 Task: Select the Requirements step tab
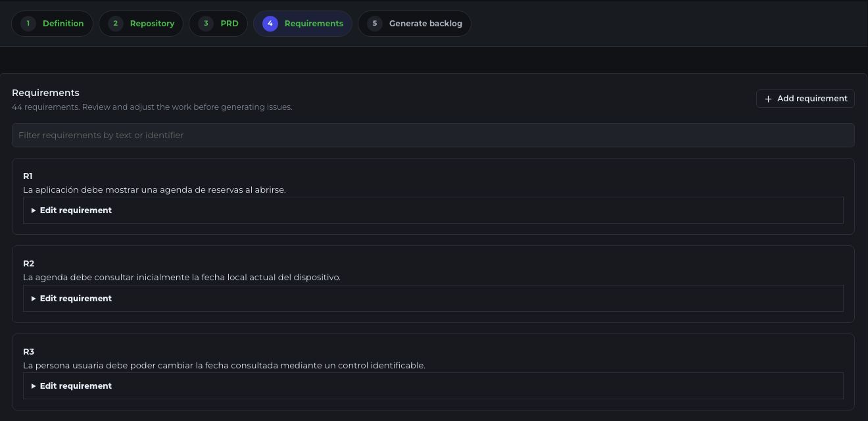point(302,24)
